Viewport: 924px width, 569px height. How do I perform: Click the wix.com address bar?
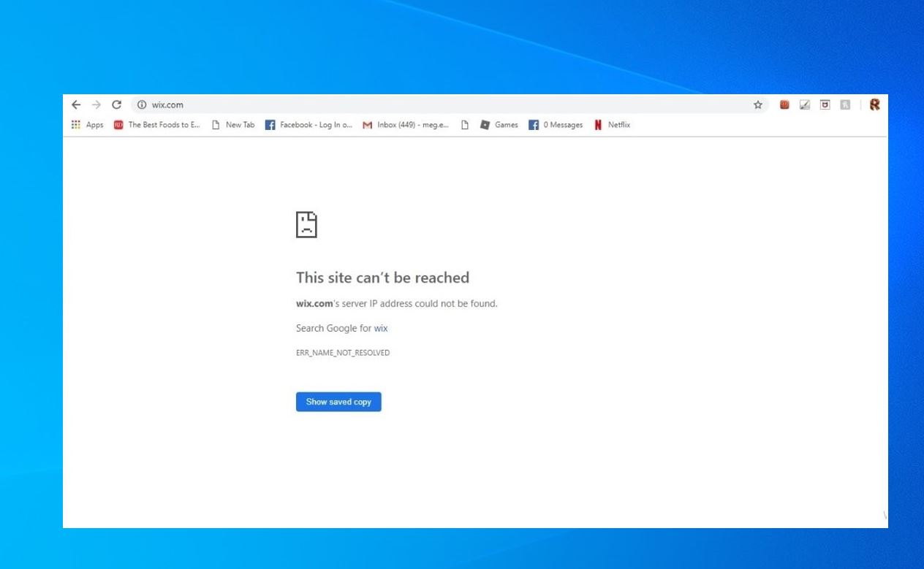(x=450, y=105)
